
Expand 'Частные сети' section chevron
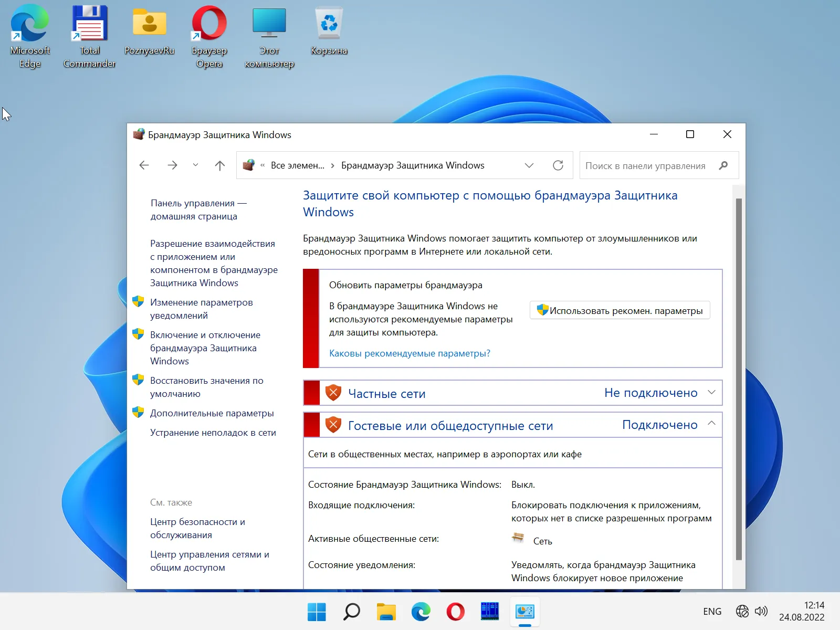click(711, 392)
